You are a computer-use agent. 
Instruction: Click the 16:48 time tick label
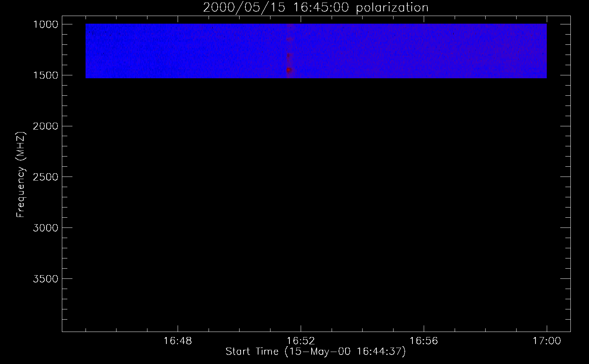tap(178, 341)
